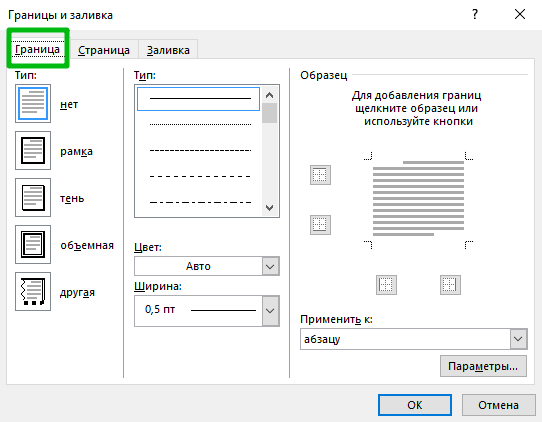Open the Заливка tab
Image resolution: width=542 pixels, height=422 pixels.
pos(168,50)
